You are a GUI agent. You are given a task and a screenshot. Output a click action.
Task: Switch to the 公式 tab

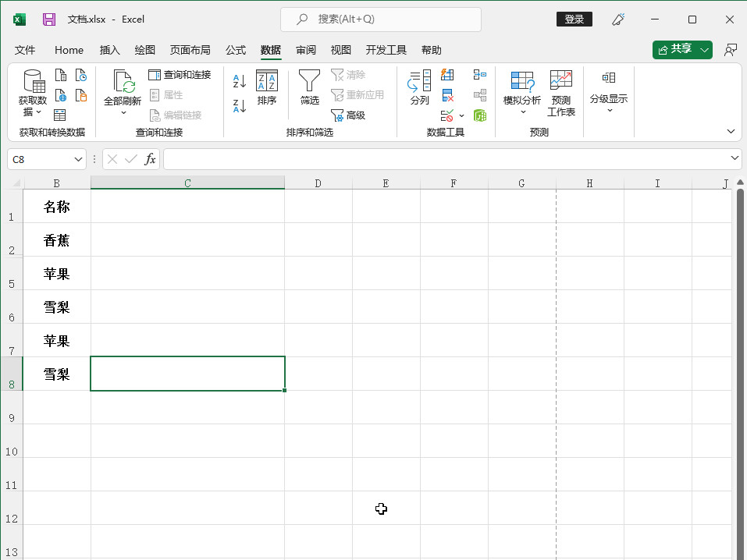236,50
